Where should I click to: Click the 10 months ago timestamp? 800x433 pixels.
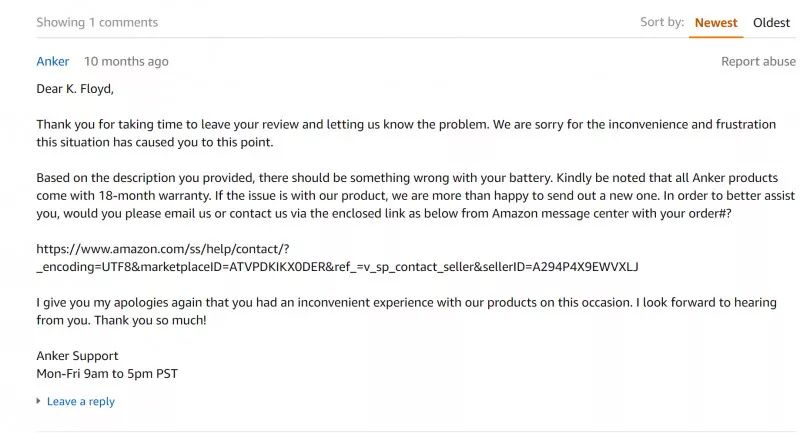pos(126,62)
